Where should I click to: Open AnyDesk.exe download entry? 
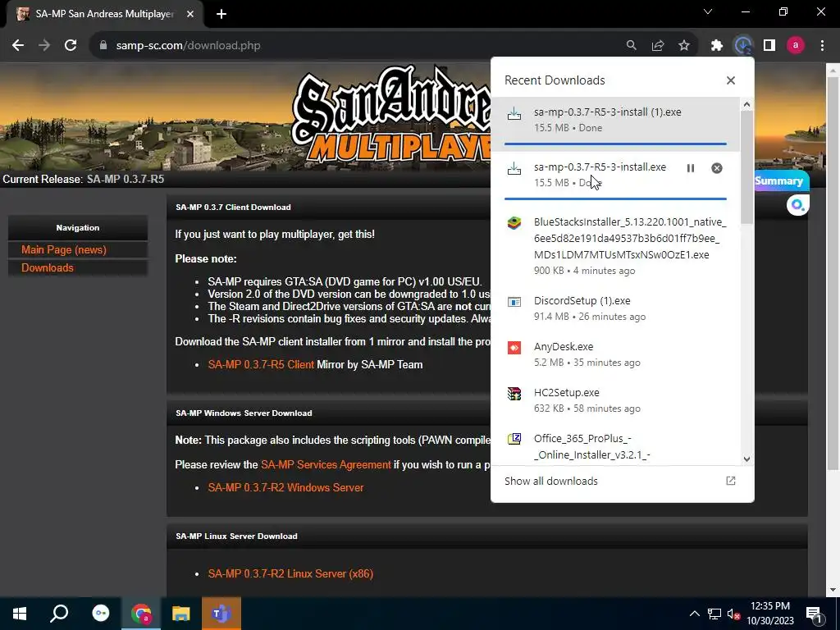(614, 354)
